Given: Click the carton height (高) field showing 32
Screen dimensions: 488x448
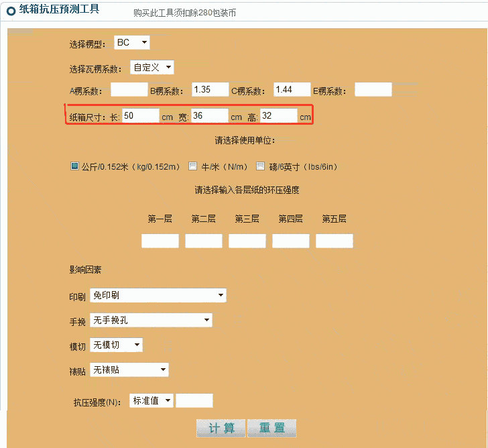Looking at the screenshot, I should click(x=278, y=116).
